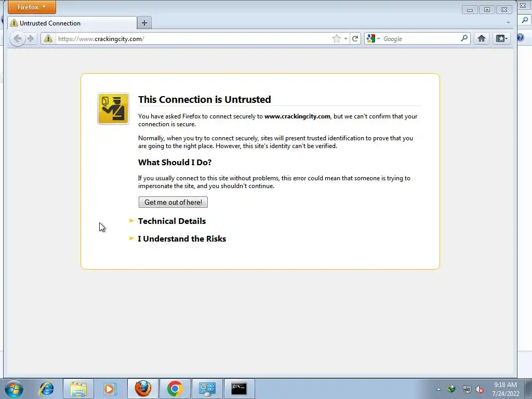This screenshot has width=532, height=399.
Task: Click the muted volume tray icon
Action: (480, 389)
